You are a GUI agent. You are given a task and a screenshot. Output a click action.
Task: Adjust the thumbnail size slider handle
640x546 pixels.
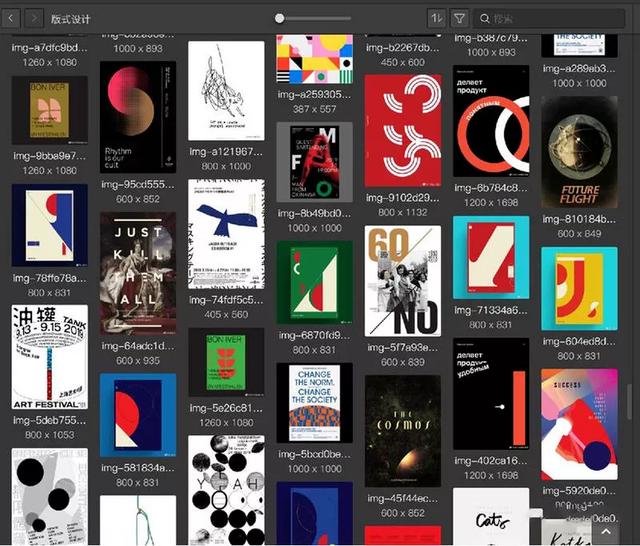point(280,18)
